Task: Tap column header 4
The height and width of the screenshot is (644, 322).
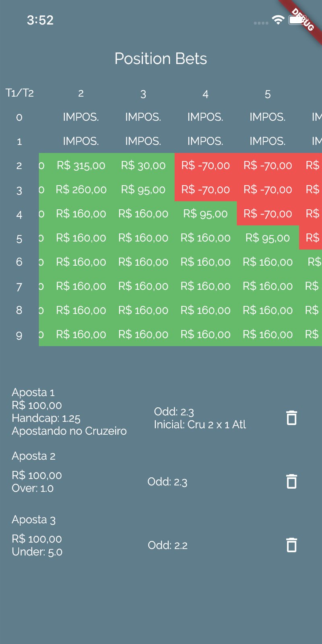Action: click(x=205, y=94)
